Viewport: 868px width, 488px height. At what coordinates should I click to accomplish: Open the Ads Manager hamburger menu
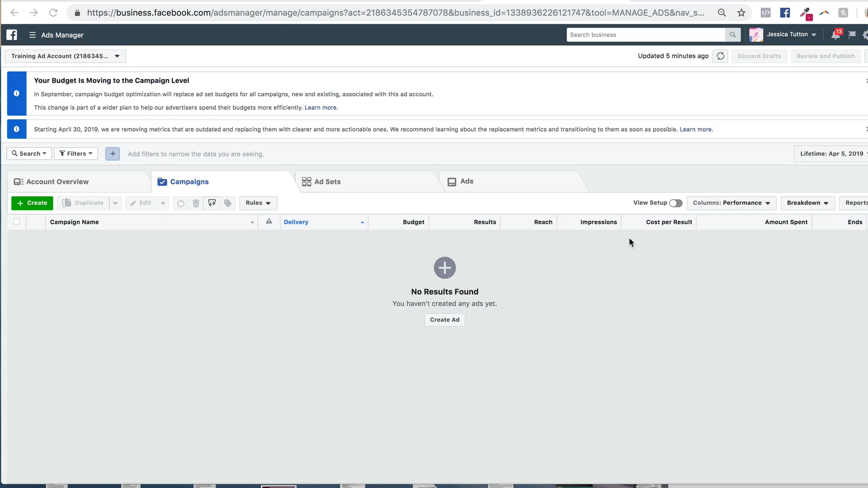point(32,35)
